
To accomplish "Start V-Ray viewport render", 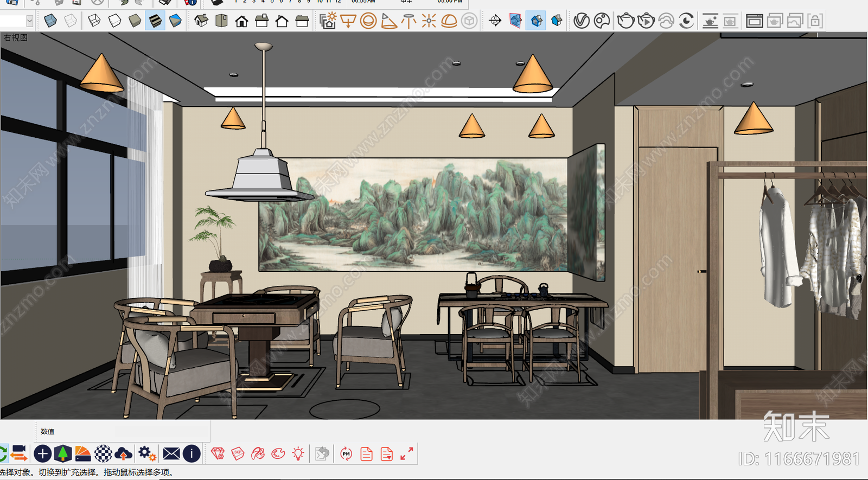I will click(x=710, y=21).
